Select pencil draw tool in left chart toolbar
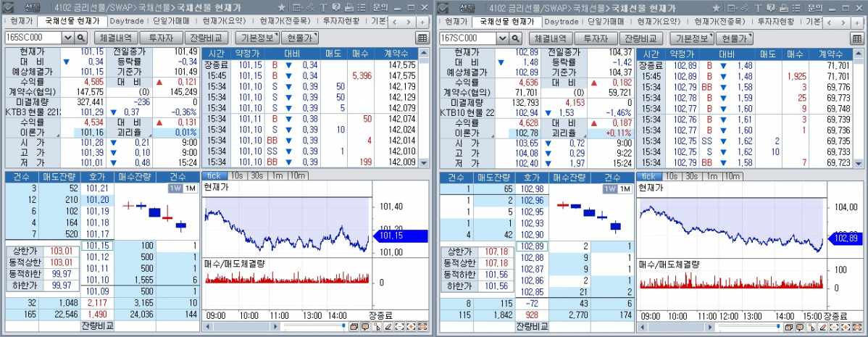868x337 pixels. point(388,326)
